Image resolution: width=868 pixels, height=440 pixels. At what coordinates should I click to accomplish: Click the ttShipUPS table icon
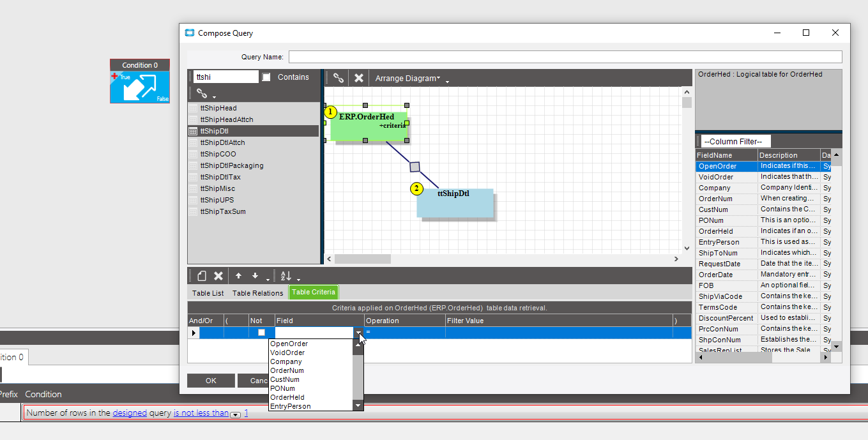193,200
